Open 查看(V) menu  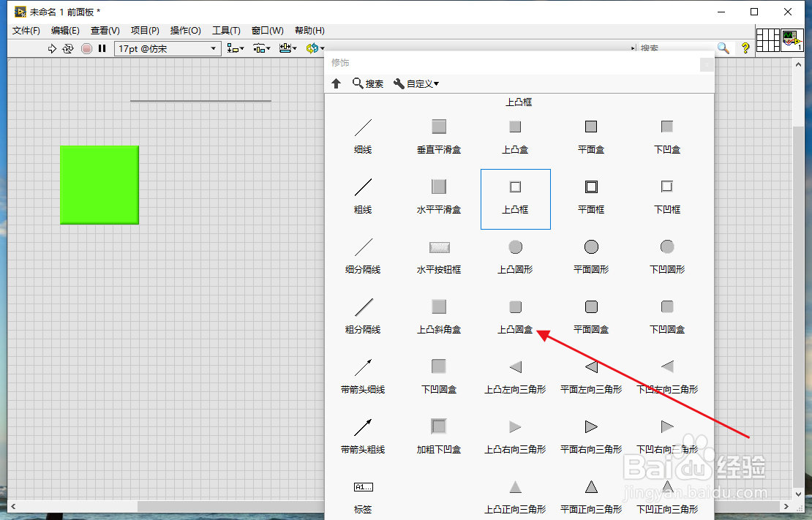click(105, 31)
